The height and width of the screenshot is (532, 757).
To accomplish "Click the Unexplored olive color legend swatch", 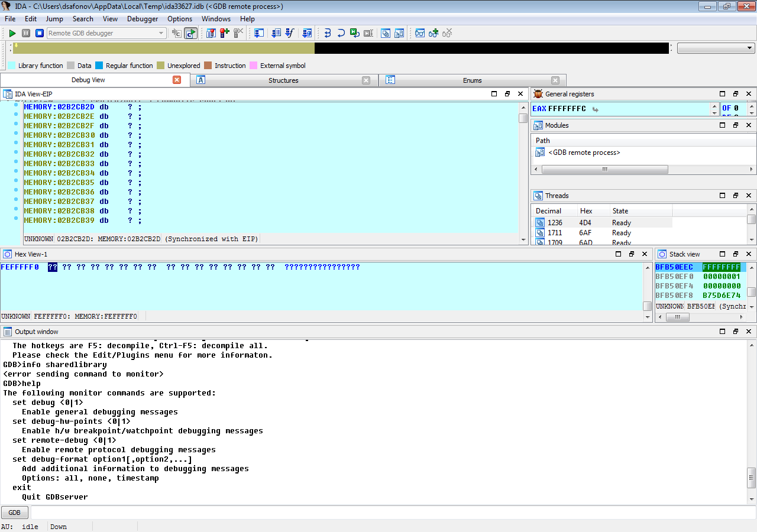I will [160, 66].
